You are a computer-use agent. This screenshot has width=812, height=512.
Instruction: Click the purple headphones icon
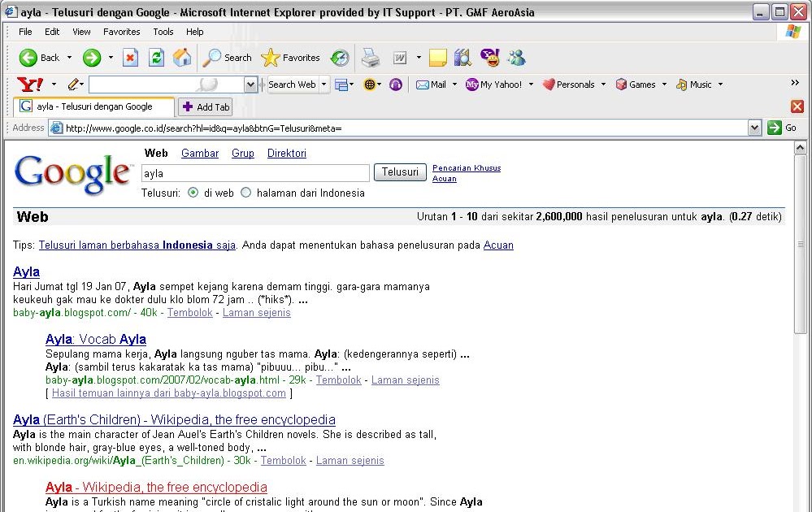tap(396, 85)
